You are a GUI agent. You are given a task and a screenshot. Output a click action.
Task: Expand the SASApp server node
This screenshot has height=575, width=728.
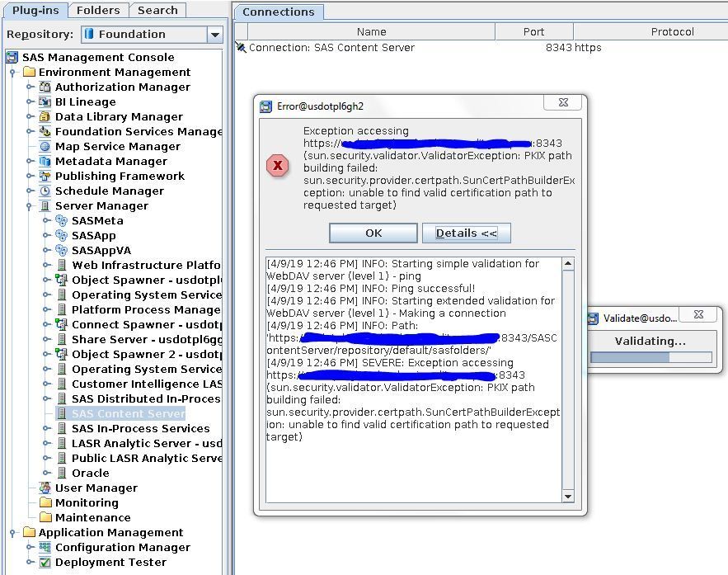click(46, 235)
